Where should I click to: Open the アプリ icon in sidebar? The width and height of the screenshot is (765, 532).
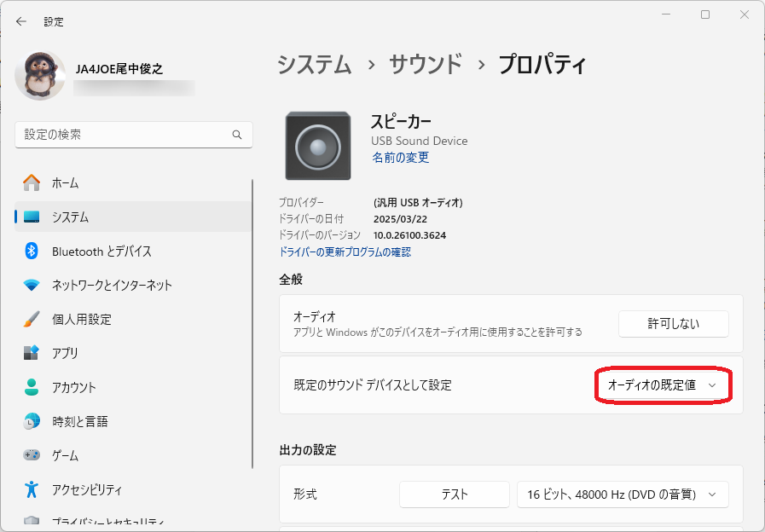pos(32,353)
